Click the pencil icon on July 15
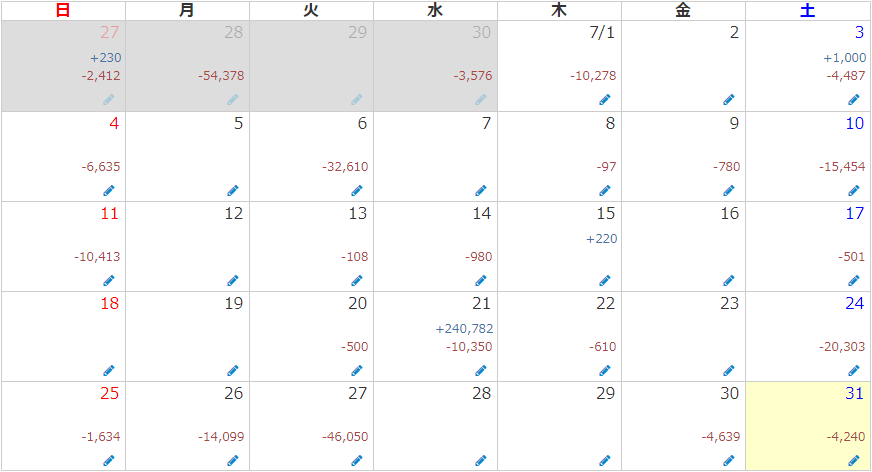 pyautogui.click(x=604, y=280)
